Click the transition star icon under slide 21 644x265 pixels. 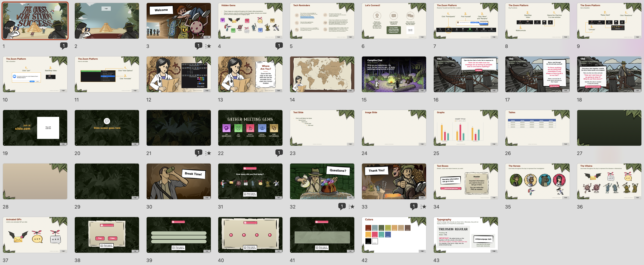click(x=208, y=153)
